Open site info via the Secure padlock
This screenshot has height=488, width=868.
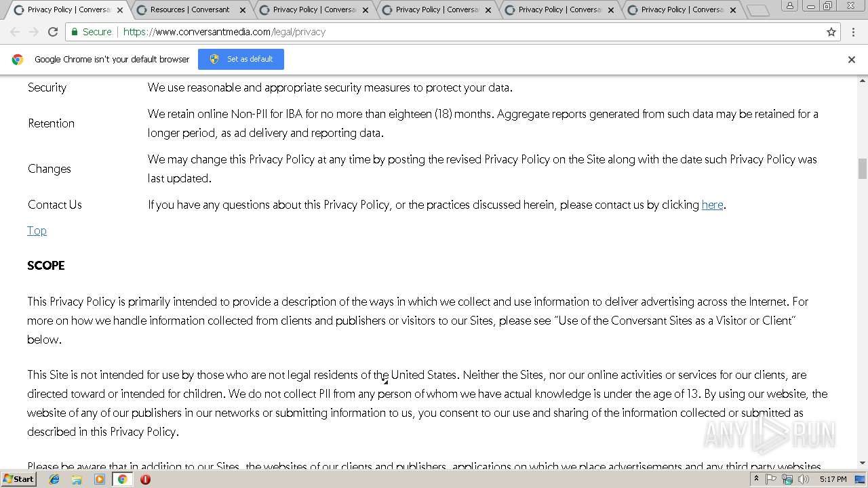[92, 32]
